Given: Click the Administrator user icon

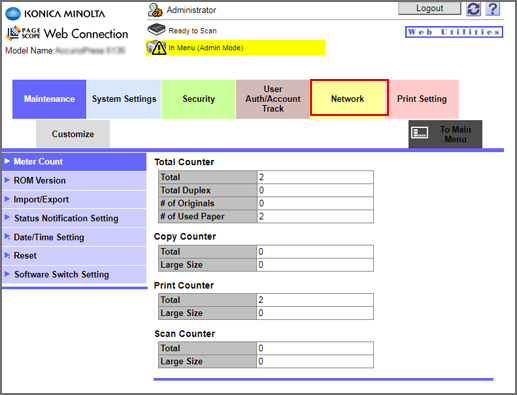Looking at the screenshot, I should coord(155,10).
